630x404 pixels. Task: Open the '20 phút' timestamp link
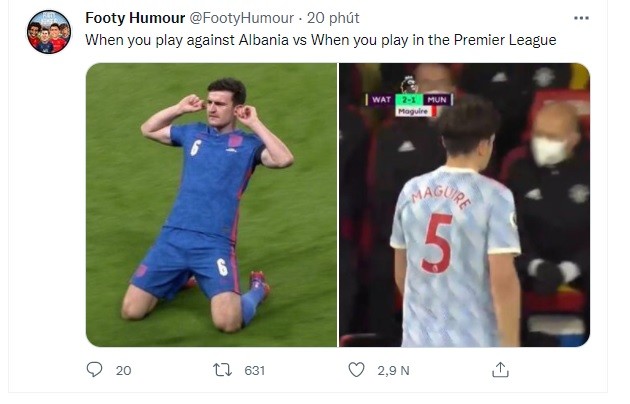333,19
